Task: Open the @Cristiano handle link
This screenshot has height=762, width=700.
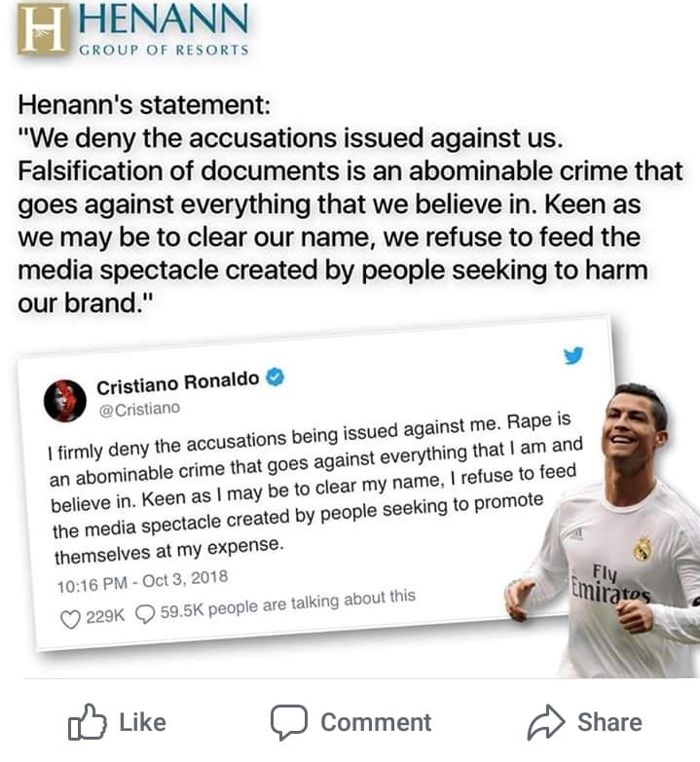Action: coord(139,410)
